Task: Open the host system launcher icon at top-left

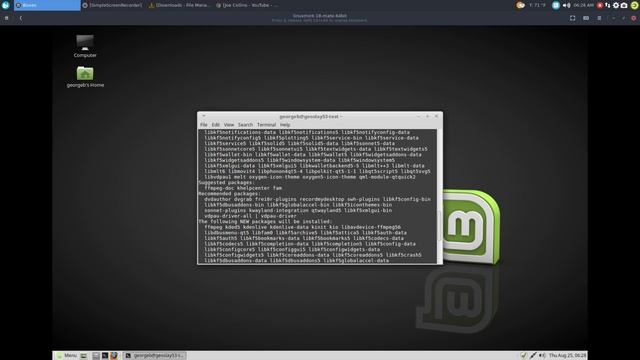Action: coord(6,5)
